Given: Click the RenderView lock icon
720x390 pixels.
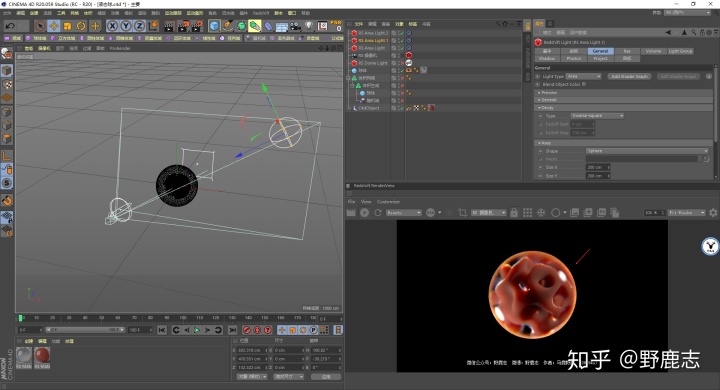Looking at the screenshot, I should coord(514,213).
